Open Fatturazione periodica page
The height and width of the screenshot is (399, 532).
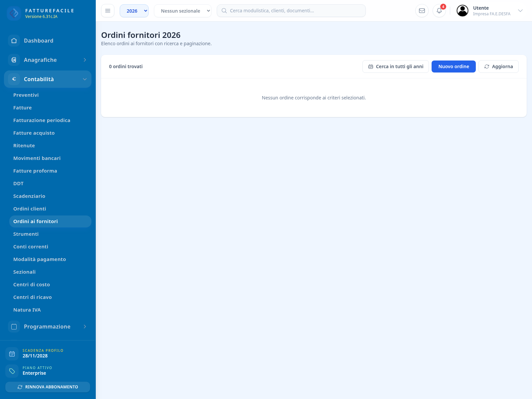coord(50,120)
